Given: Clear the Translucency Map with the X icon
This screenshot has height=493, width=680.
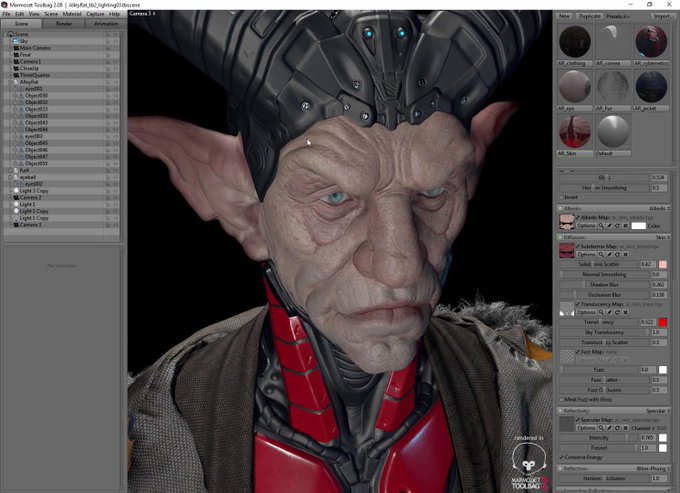Looking at the screenshot, I should [626, 312].
